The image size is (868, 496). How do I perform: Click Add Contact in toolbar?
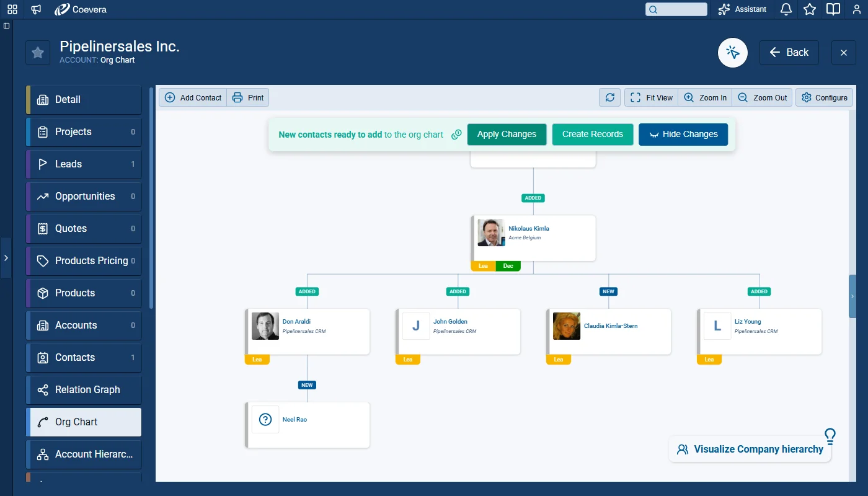pyautogui.click(x=193, y=97)
